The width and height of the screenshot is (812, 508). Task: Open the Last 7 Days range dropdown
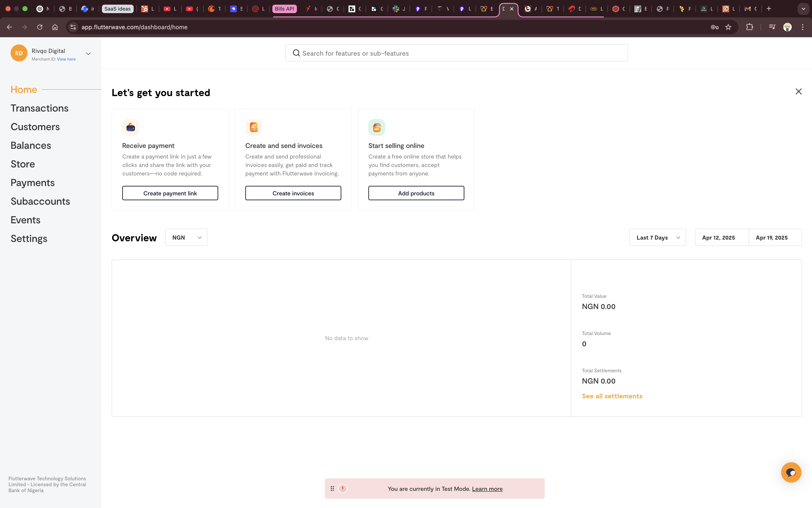[658, 237]
